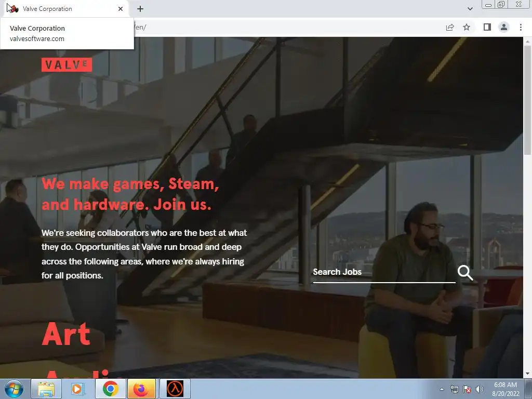Open the Chrome profile menu

click(x=504, y=27)
